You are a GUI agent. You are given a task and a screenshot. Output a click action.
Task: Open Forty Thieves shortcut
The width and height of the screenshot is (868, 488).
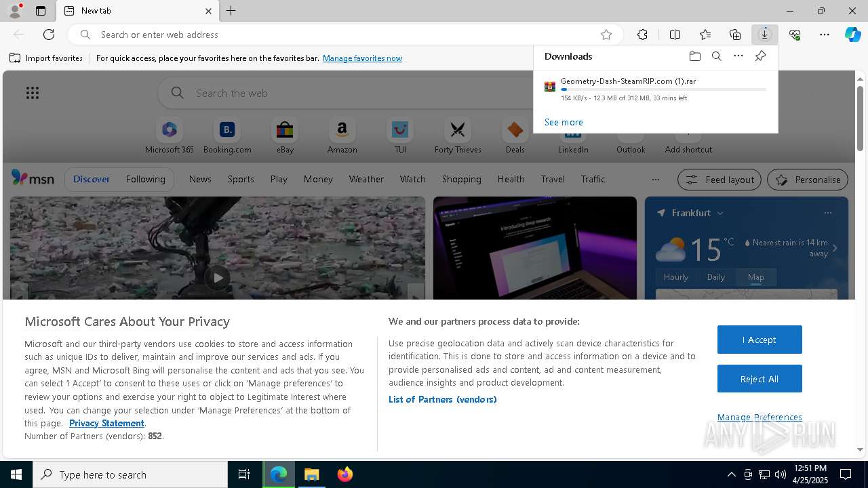click(458, 136)
